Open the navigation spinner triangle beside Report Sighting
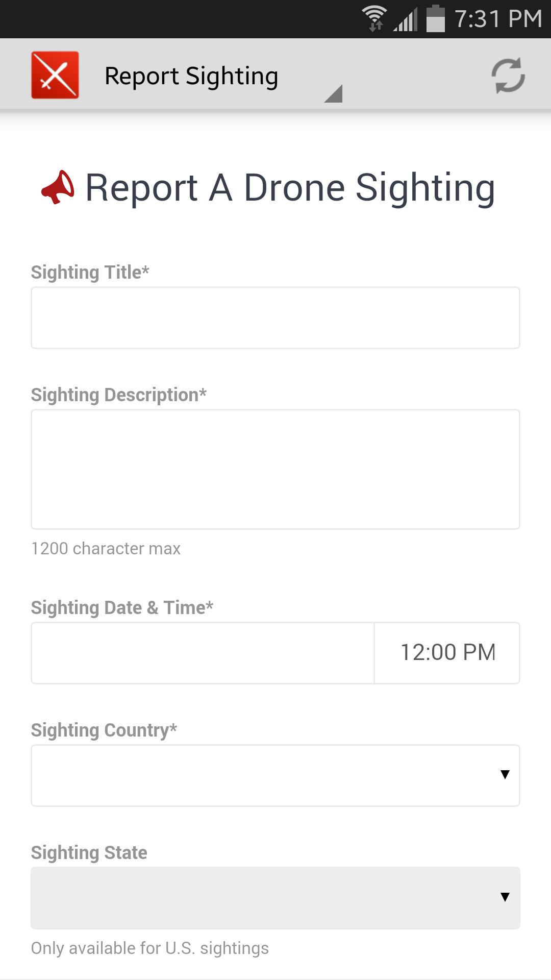The height and width of the screenshot is (980, 551). click(x=334, y=93)
